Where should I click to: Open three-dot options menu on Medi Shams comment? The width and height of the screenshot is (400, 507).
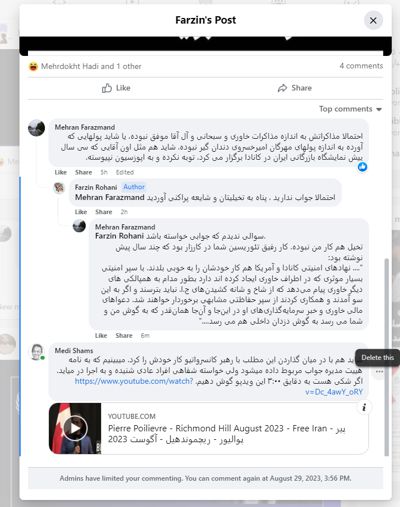[379, 371]
